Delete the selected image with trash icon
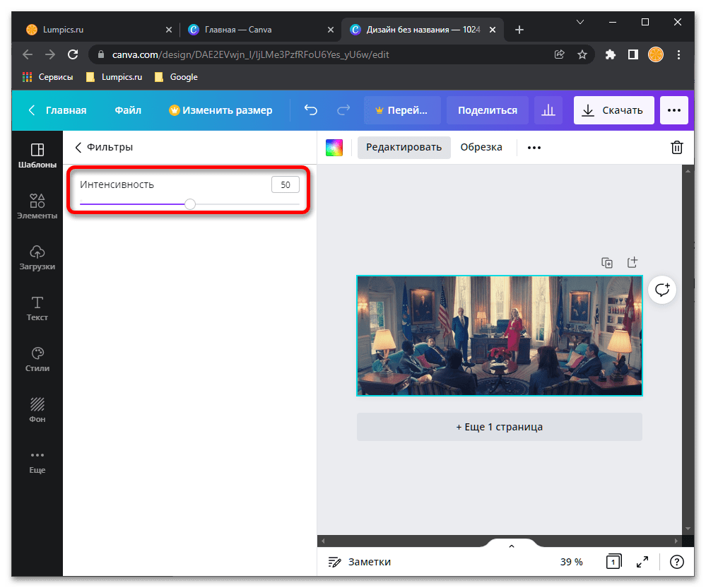This screenshot has height=588, width=706. pos(676,147)
